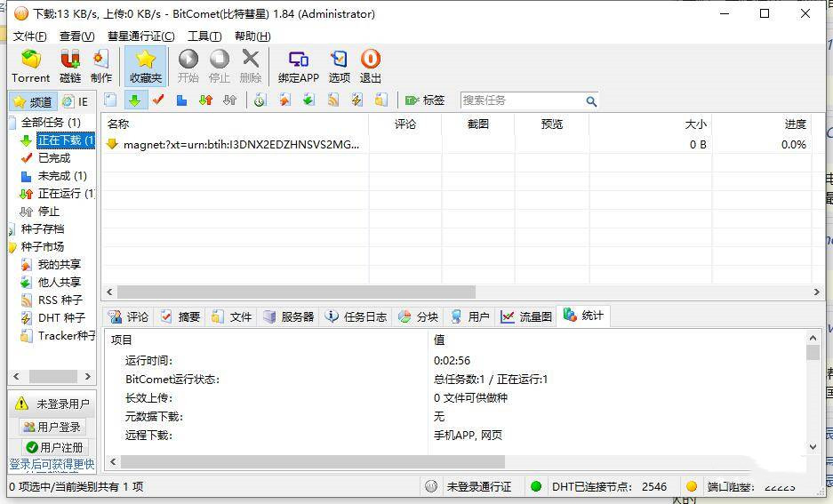The width and height of the screenshot is (833, 504).
Task: Switch to the 频道 sidebar tab
Action: pos(33,101)
